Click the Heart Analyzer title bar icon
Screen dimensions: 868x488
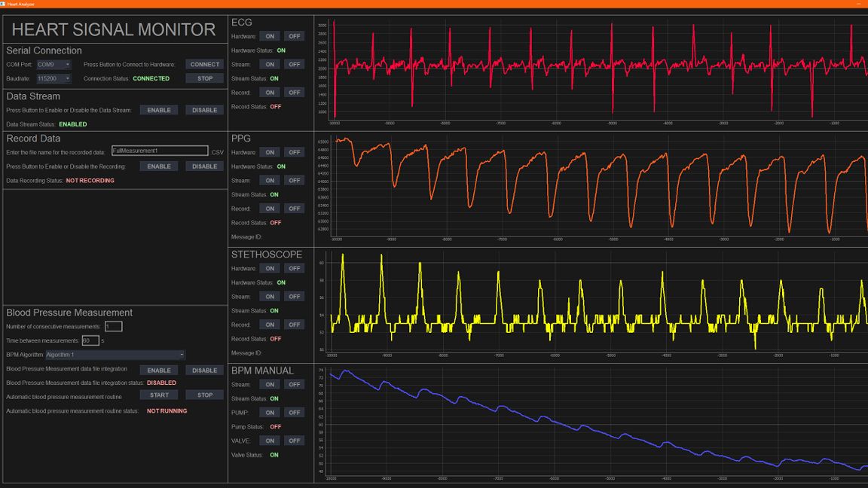(x=5, y=3)
